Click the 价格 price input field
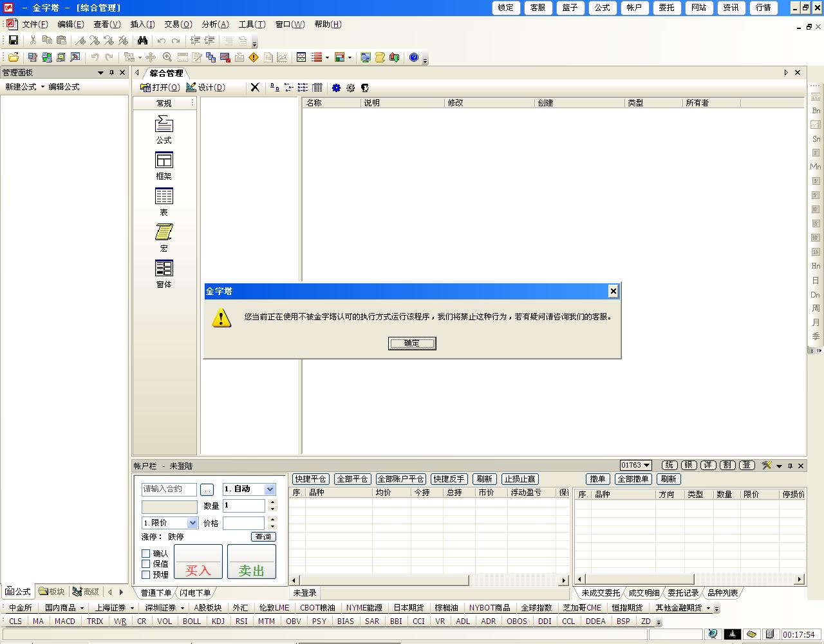824x644 pixels. coord(244,523)
